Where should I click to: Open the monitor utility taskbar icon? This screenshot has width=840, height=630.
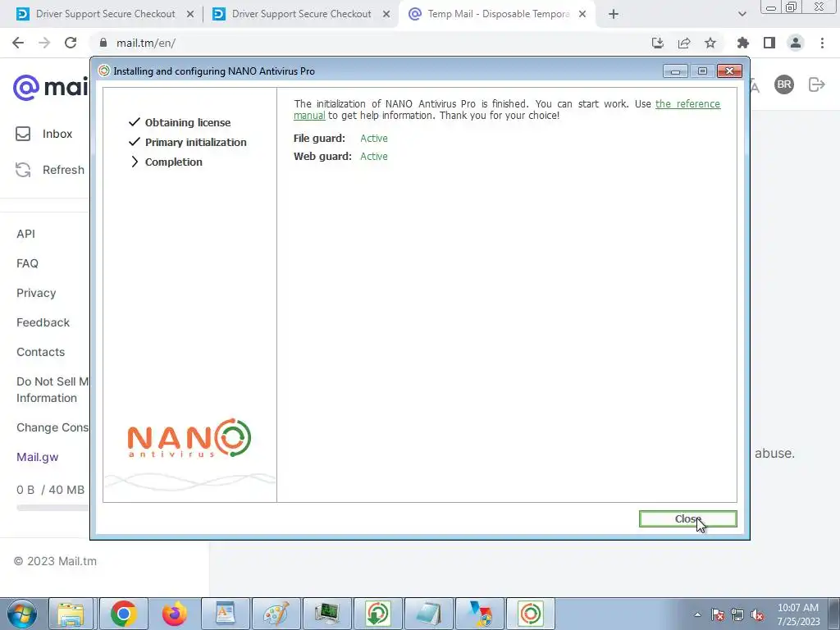[x=327, y=614]
